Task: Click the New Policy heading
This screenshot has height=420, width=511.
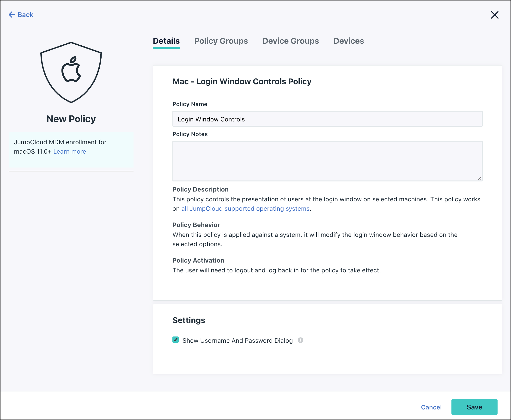Action: (71, 119)
